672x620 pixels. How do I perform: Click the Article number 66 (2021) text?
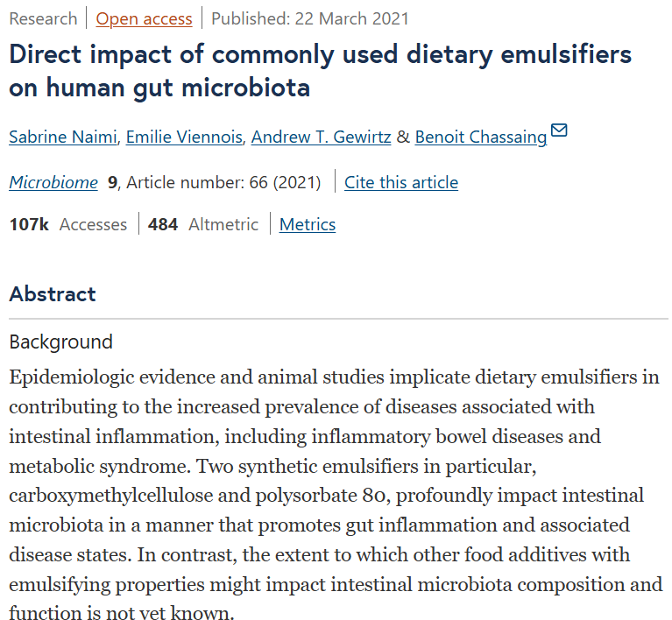[x=223, y=182]
